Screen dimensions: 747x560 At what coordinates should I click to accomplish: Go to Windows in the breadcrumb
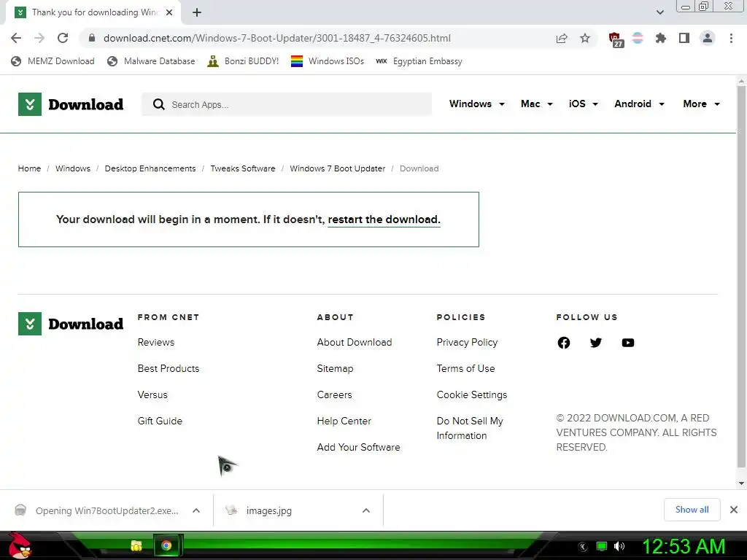tap(73, 168)
